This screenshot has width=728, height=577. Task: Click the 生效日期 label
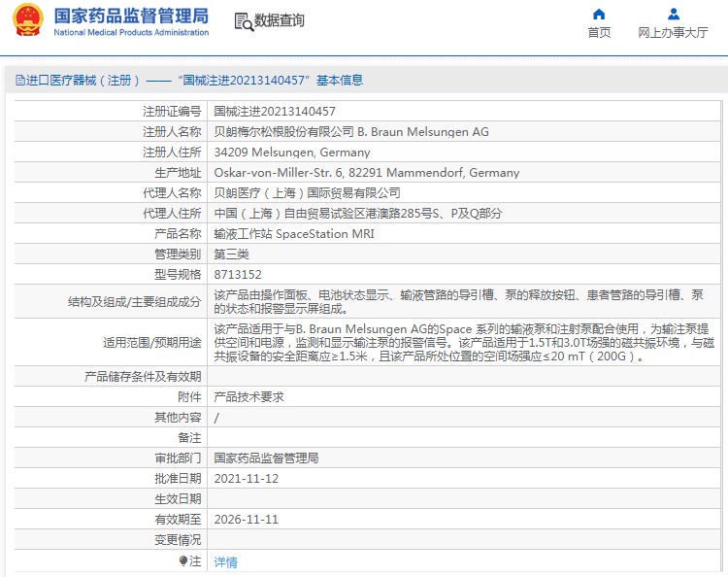(178, 499)
